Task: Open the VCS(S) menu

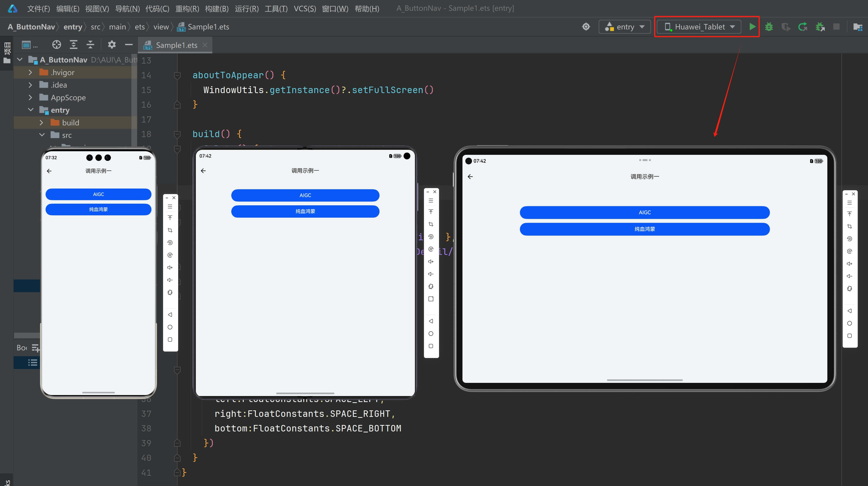Action: click(x=305, y=8)
